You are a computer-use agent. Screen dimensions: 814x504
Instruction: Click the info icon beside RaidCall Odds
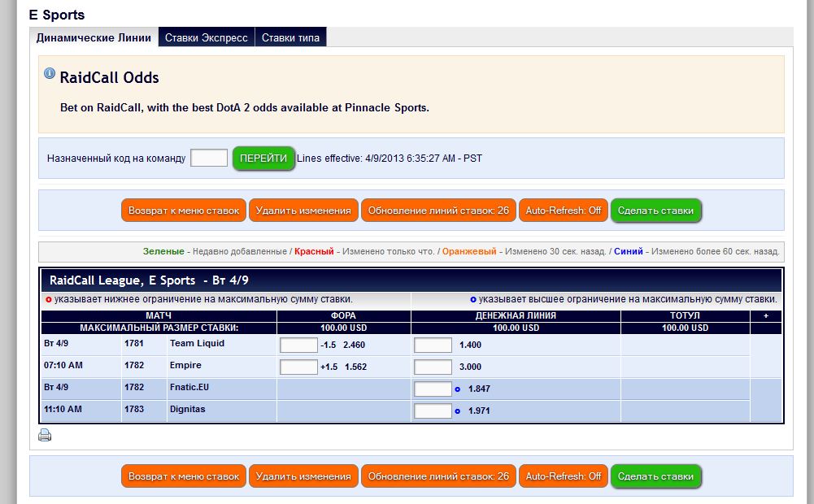pyautogui.click(x=50, y=73)
